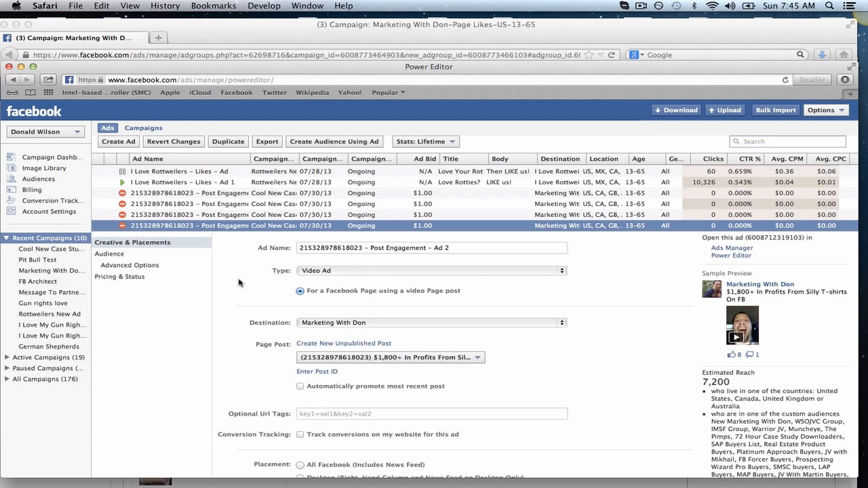
Task: Click the Optional Url Tags field
Action: tap(431, 413)
